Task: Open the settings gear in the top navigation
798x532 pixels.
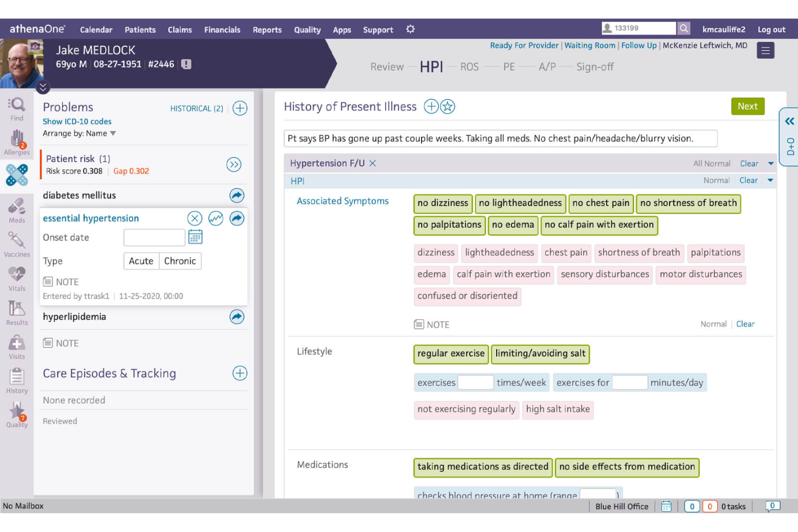Action: click(x=410, y=30)
